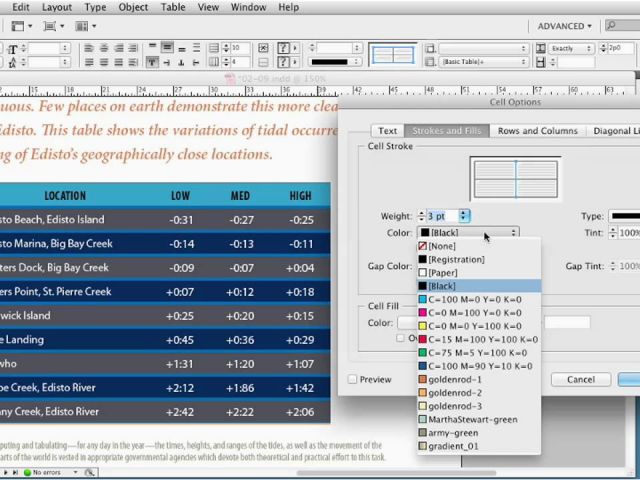Open the Layout menu
This screenshot has height=480, width=640.
tap(57, 7)
